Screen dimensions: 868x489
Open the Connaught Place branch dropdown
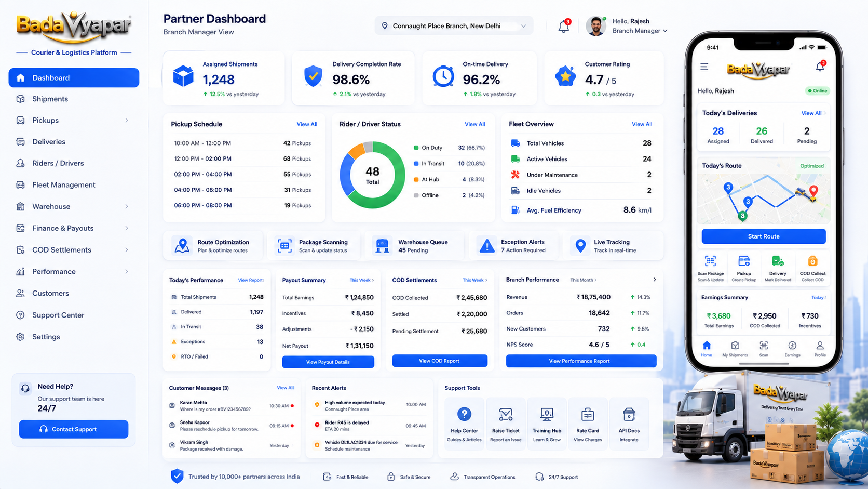pyautogui.click(x=454, y=26)
